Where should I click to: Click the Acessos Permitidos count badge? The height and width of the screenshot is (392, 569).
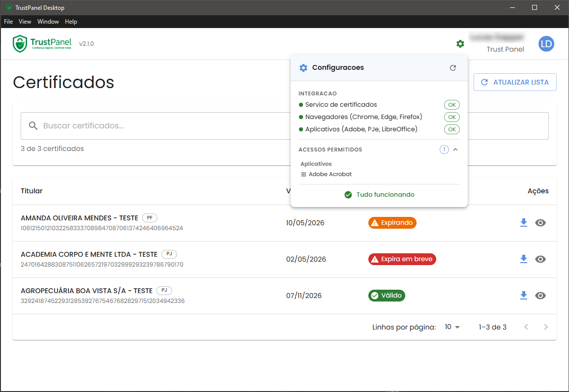click(444, 150)
